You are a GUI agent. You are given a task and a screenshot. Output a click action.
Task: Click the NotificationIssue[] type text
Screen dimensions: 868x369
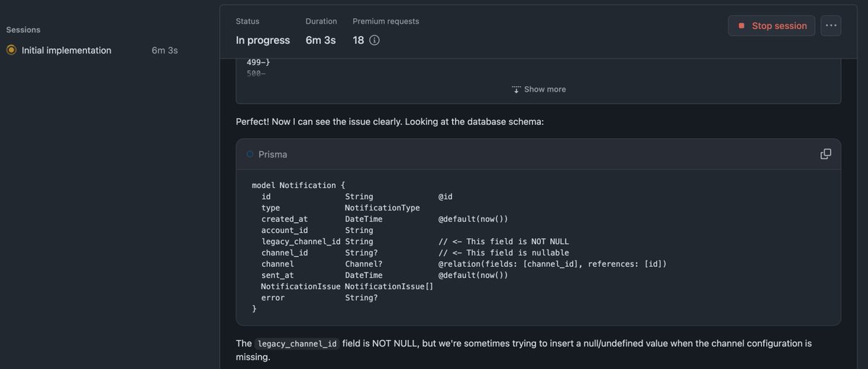(x=388, y=287)
